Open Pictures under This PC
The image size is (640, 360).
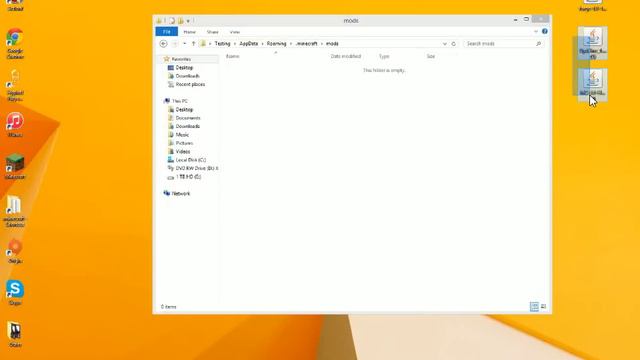click(x=184, y=143)
